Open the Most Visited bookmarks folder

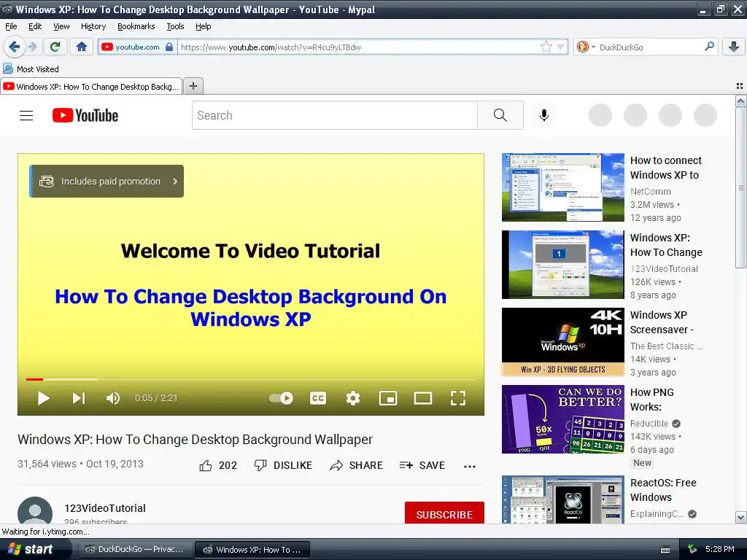pos(31,69)
